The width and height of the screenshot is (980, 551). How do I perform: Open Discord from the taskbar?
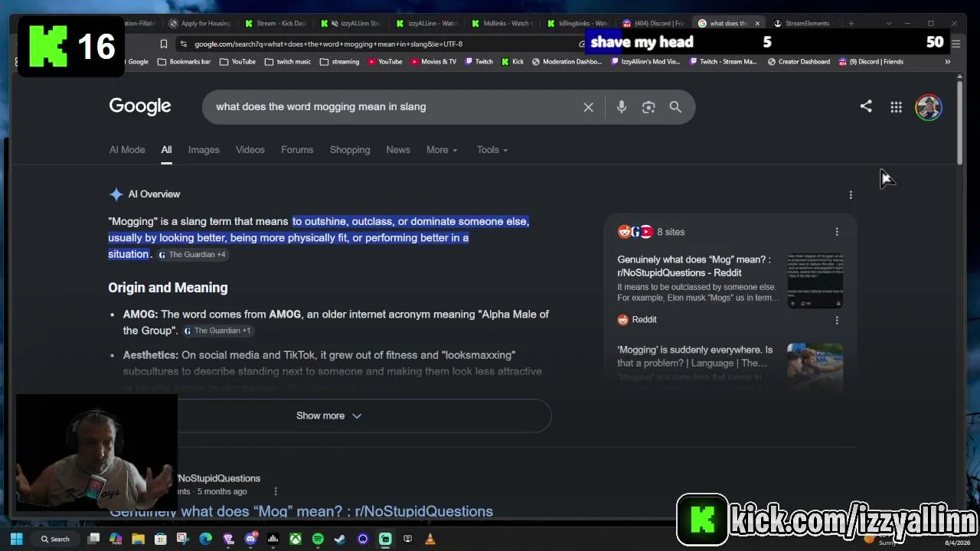(250, 539)
